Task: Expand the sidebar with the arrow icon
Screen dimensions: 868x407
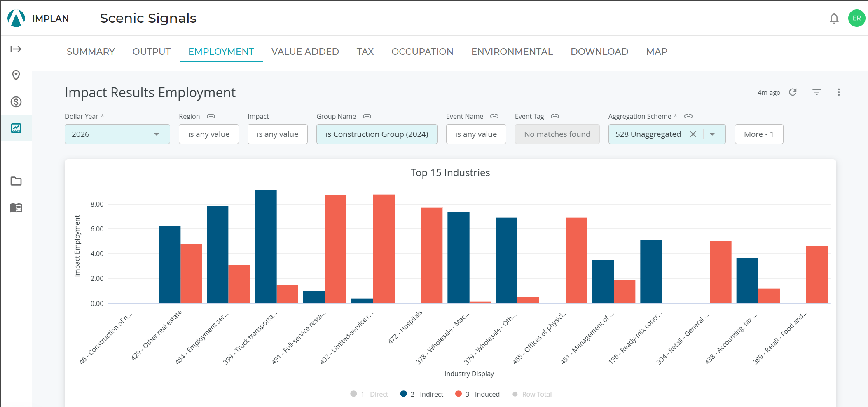Action: pyautogui.click(x=16, y=49)
